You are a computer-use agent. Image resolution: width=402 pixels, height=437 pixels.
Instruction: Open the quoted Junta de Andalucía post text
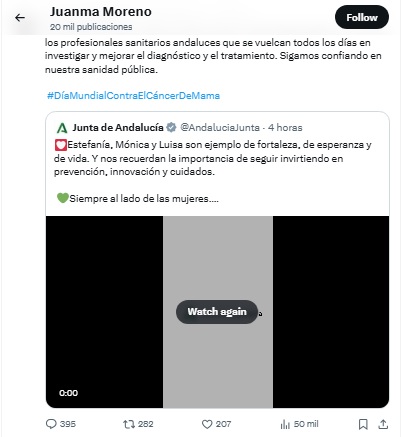[213, 172]
